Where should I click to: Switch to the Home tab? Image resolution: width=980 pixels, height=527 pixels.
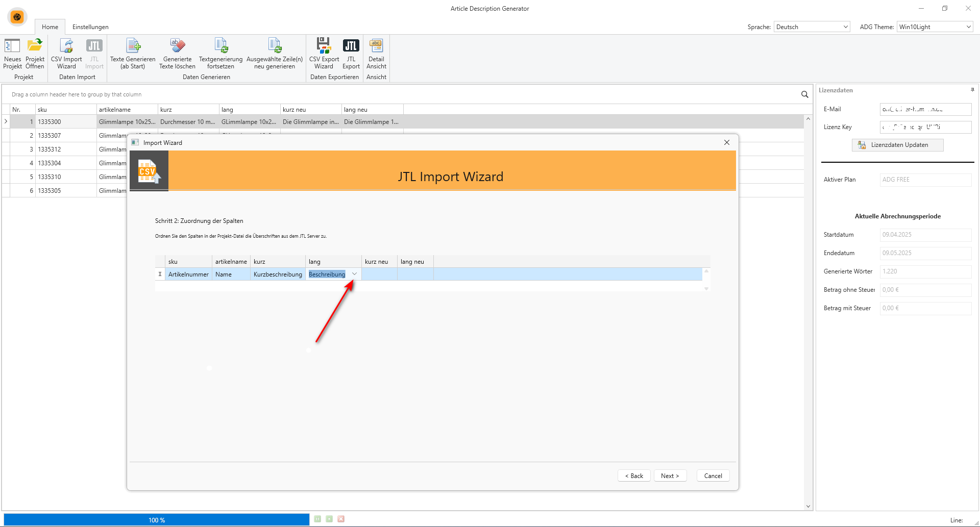[50, 27]
